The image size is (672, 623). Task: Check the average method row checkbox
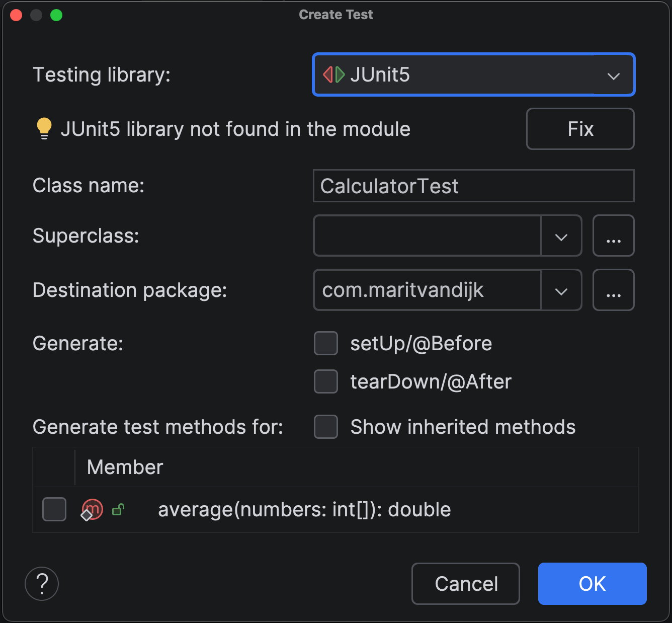click(54, 509)
